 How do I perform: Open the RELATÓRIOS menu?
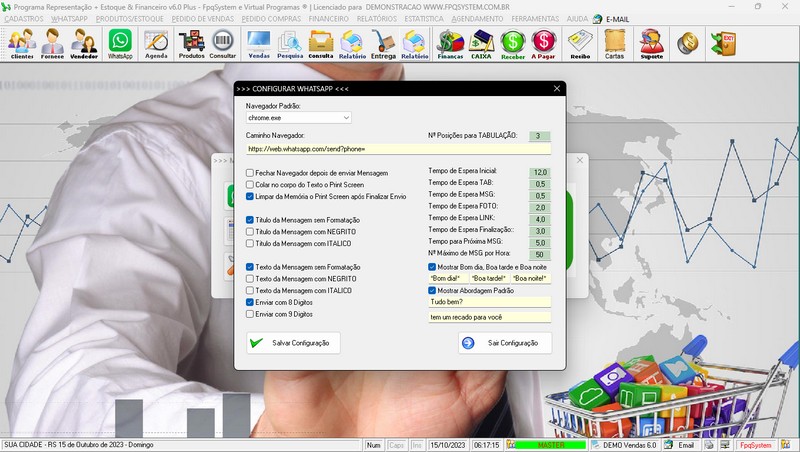[x=377, y=19]
